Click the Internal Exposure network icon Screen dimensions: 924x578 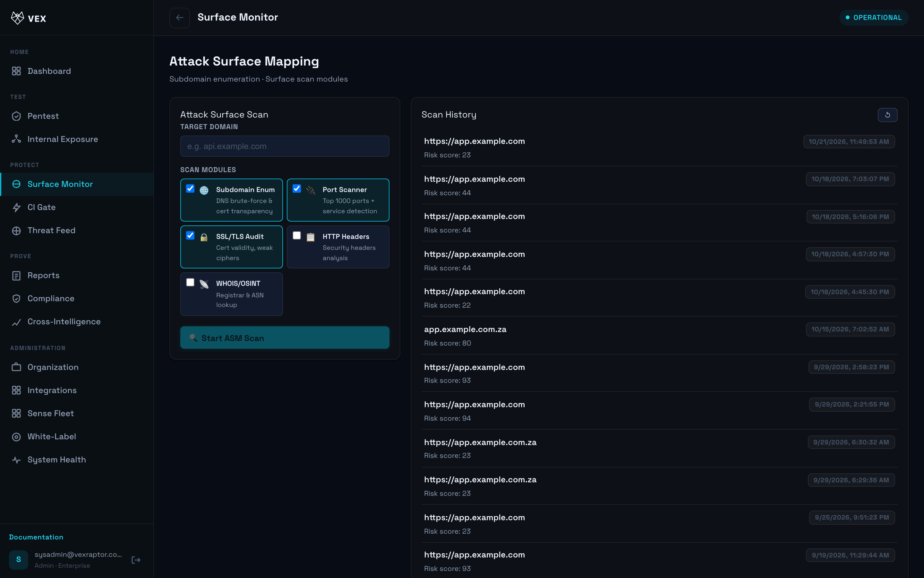pyautogui.click(x=16, y=139)
